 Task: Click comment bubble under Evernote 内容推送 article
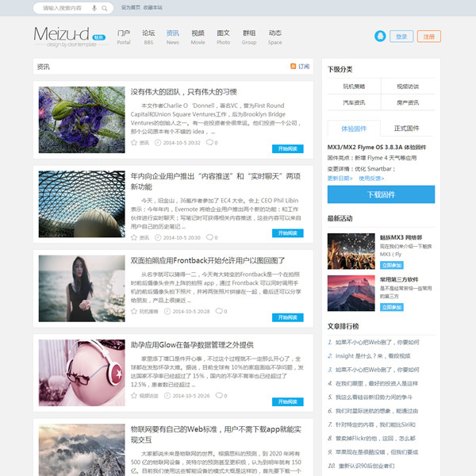[209, 237]
